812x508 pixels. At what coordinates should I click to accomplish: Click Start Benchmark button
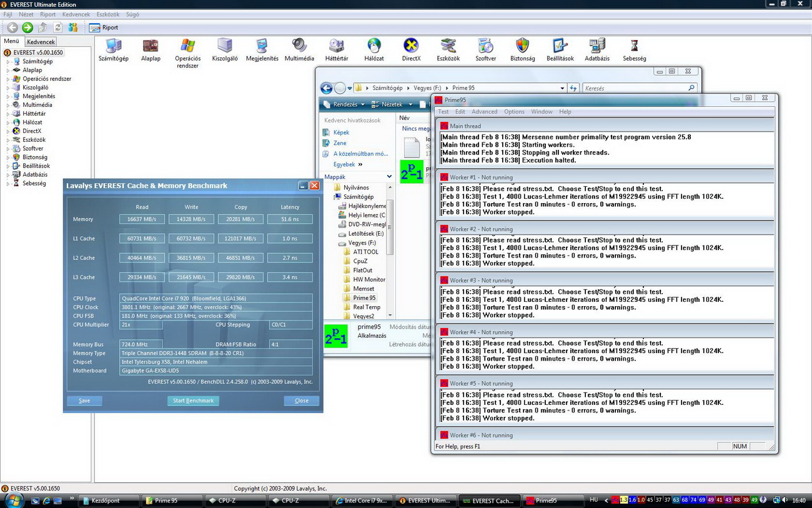pos(193,401)
